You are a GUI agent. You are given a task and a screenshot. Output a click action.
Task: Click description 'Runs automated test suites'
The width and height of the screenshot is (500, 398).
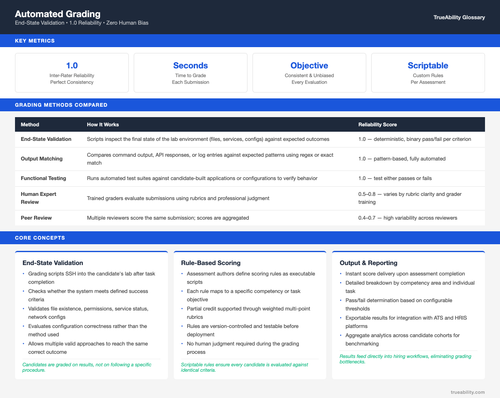click(x=202, y=178)
